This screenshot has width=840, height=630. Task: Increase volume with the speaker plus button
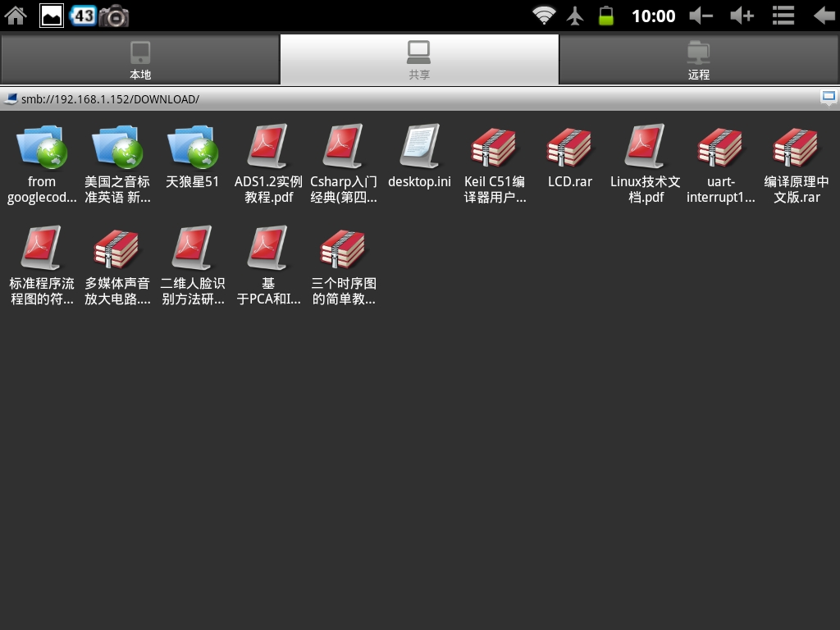coord(742,16)
